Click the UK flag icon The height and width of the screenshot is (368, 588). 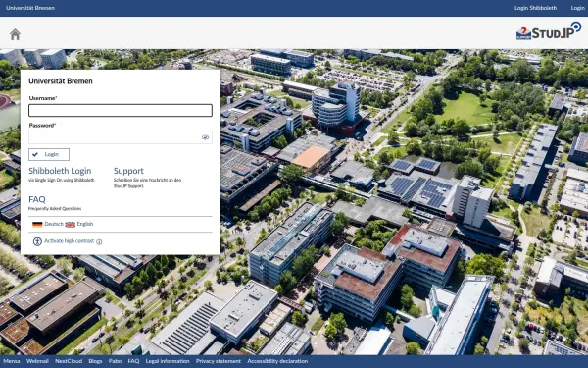tap(71, 224)
